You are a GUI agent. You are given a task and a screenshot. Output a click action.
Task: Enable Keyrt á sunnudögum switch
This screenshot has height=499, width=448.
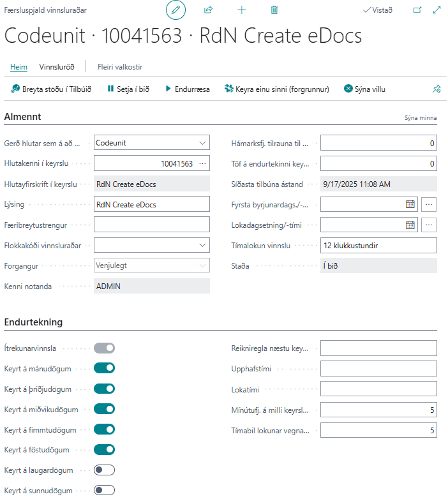click(104, 491)
